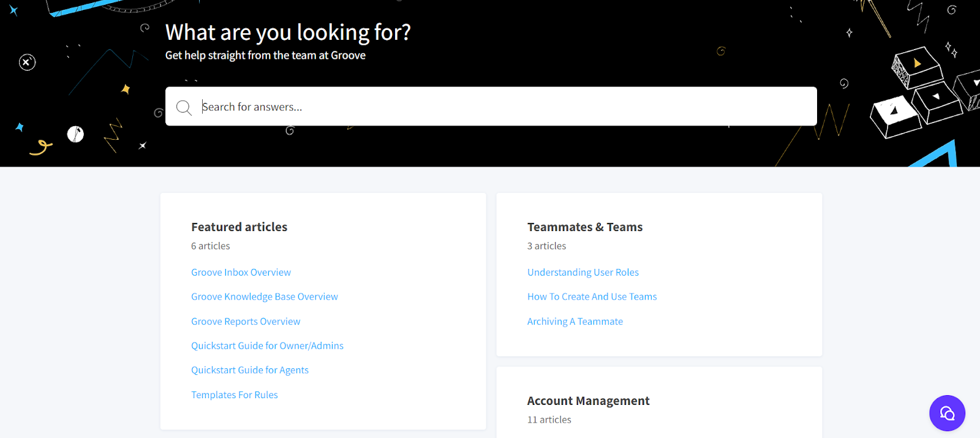Open Groove Knowledge Base Overview article
Image resolution: width=980 pixels, height=438 pixels.
point(264,297)
